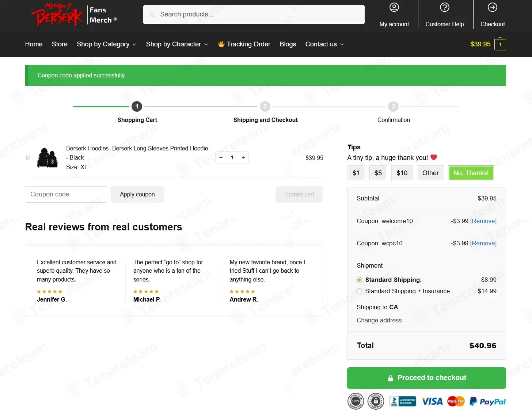Click step 2 Shipping and Checkout circle
The width and height of the screenshot is (532, 410).
(265, 106)
